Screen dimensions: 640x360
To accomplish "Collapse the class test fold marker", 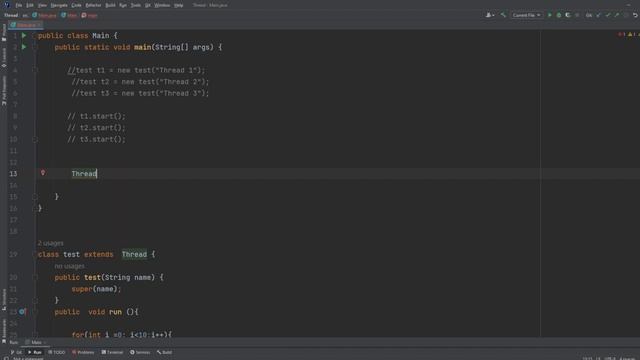I will 35,254.
